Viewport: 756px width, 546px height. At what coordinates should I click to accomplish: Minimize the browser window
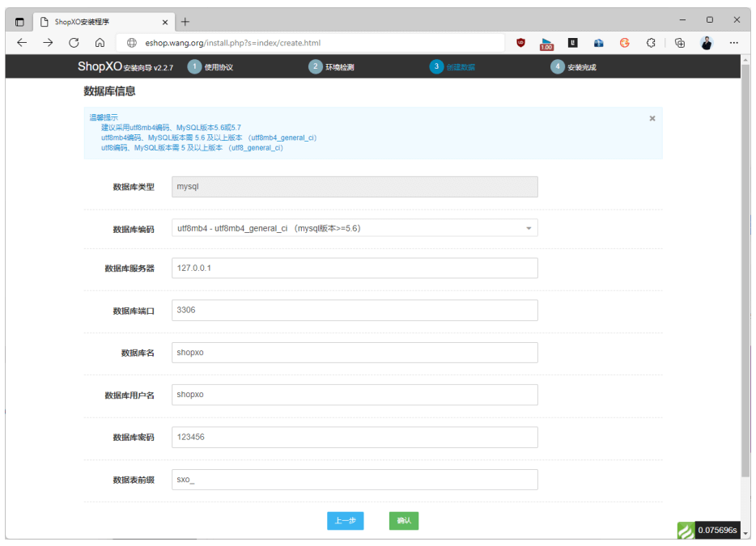coord(682,19)
